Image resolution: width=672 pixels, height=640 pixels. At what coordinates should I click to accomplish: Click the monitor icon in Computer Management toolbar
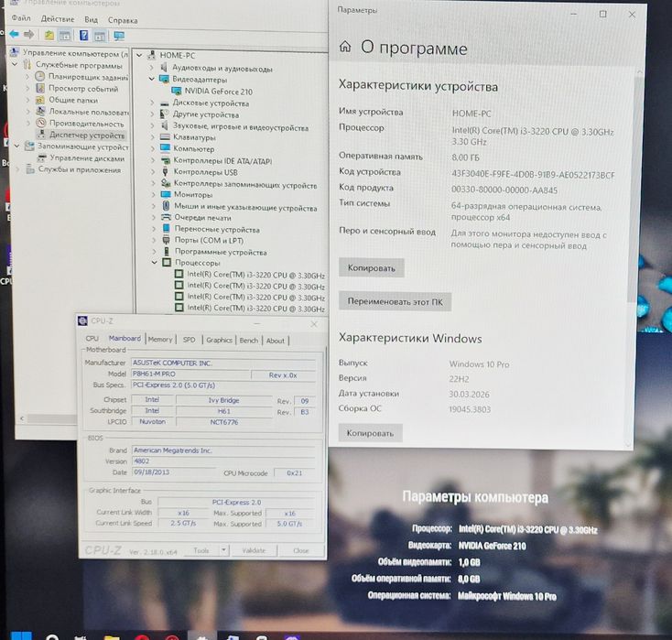pyautogui.click(x=119, y=36)
